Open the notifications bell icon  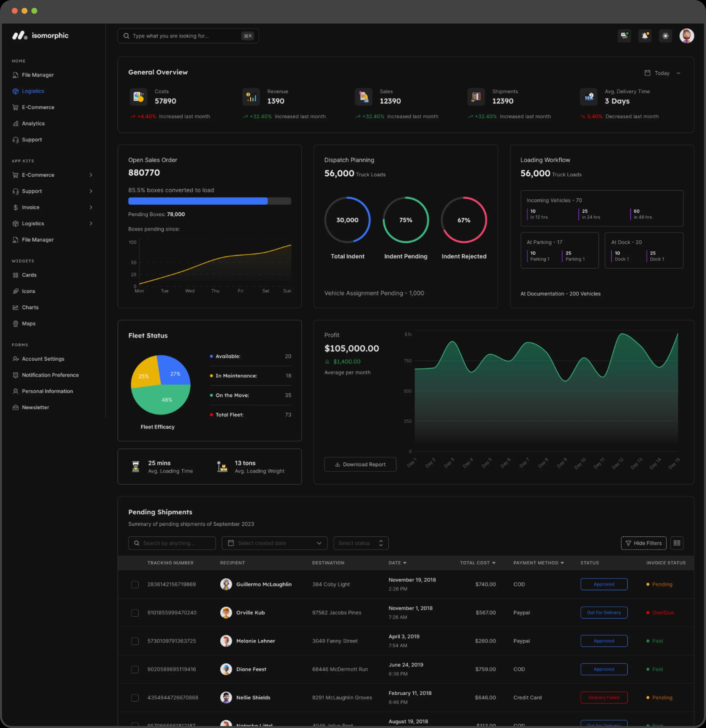coord(645,36)
